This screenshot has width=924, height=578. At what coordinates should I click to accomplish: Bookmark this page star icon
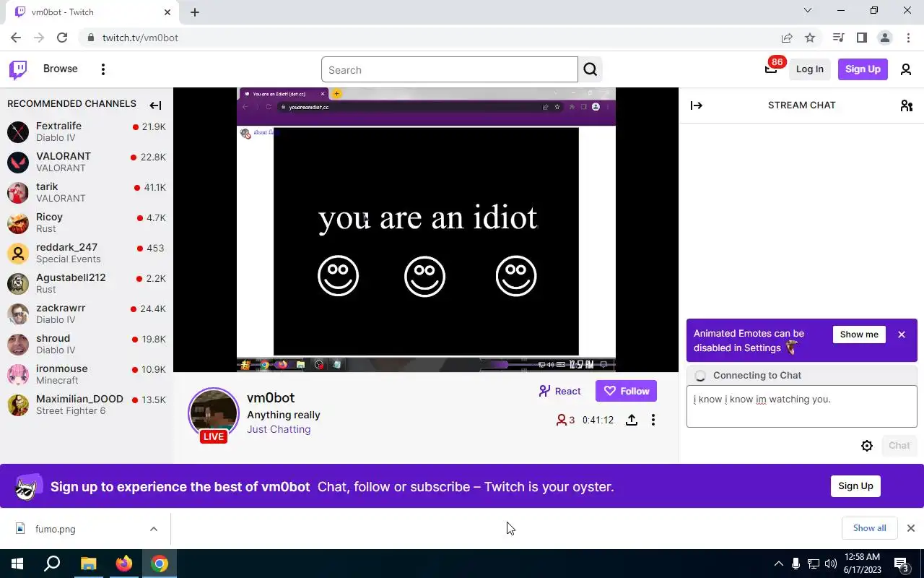pos(810,38)
